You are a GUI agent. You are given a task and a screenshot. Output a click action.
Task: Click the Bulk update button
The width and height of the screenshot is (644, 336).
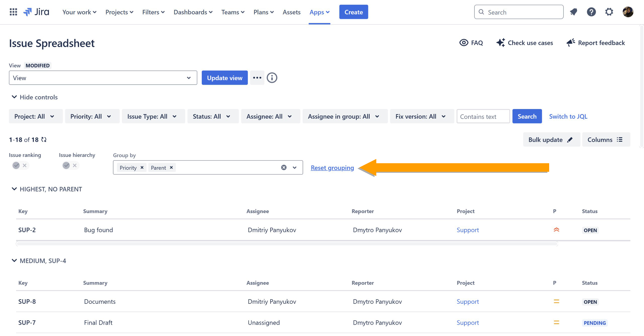tap(551, 140)
